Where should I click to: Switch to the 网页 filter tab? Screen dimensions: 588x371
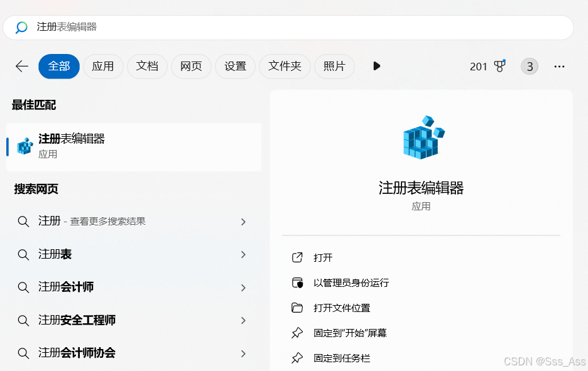(x=191, y=67)
